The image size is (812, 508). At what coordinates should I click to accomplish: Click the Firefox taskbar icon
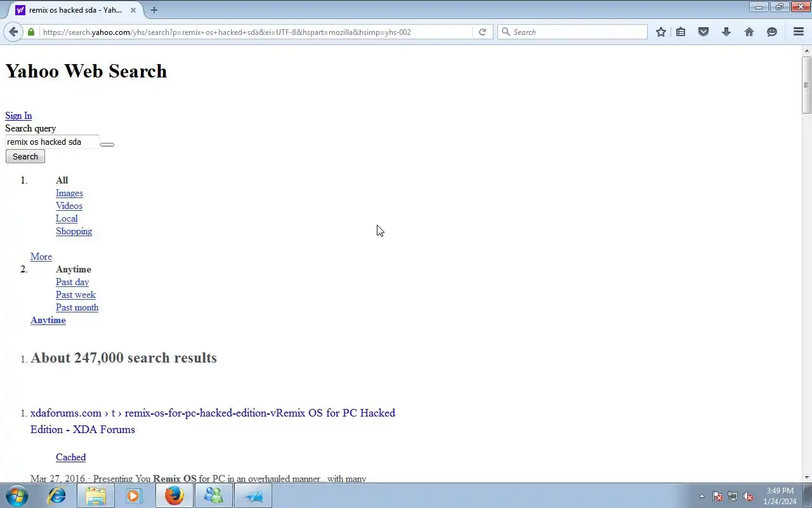click(x=174, y=495)
